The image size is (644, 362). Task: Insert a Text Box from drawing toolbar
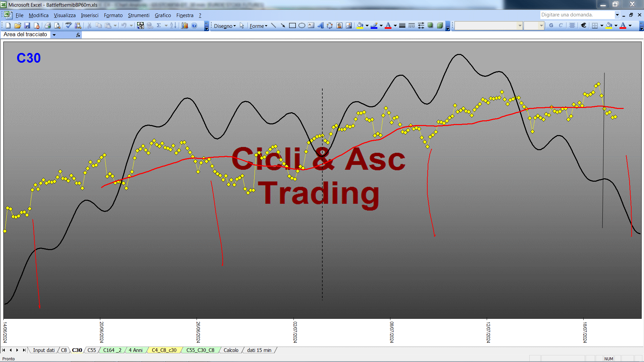tap(311, 26)
